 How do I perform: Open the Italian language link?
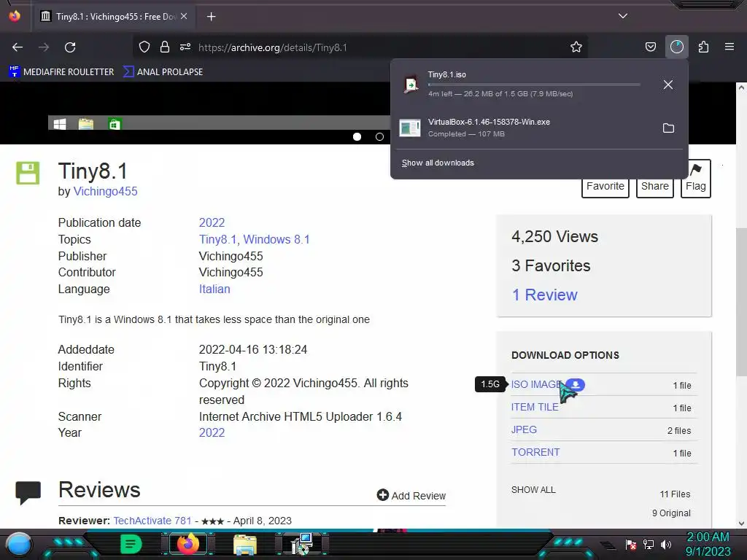[x=214, y=289]
